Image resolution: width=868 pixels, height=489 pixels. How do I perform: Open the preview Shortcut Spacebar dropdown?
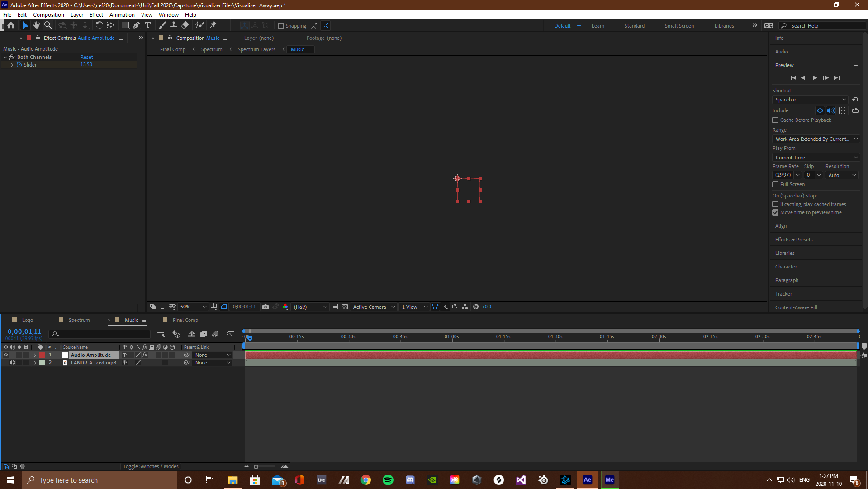click(x=810, y=100)
